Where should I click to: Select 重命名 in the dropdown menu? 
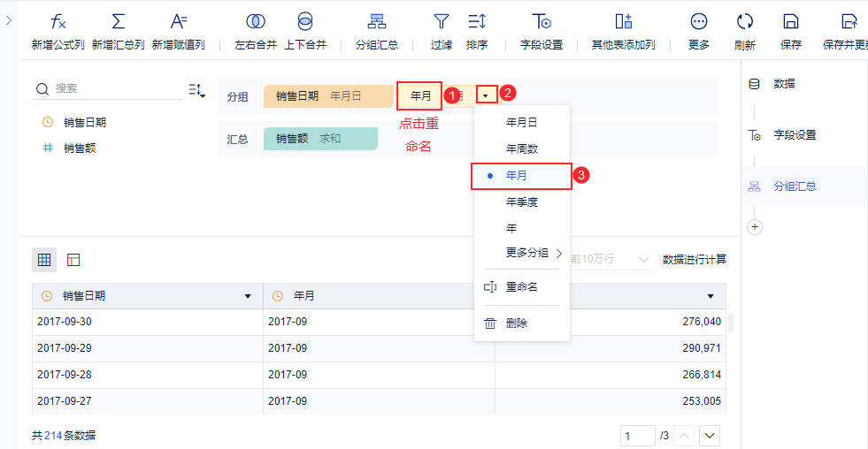pos(521,287)
